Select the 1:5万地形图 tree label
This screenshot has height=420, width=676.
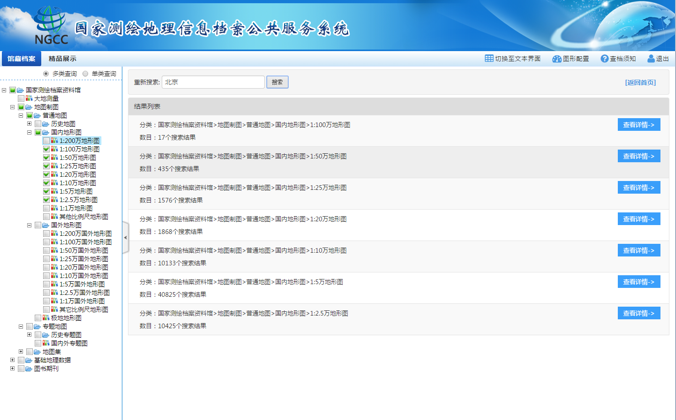(76, 191)
